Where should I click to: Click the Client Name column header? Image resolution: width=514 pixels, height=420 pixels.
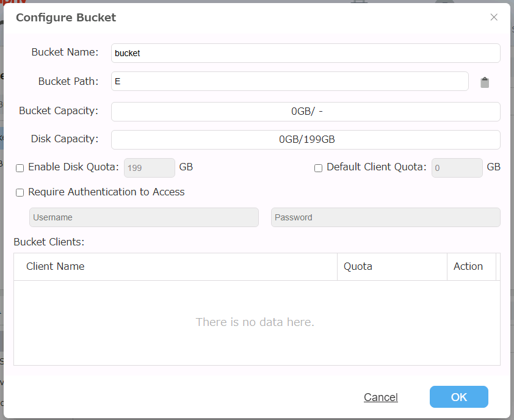pos(55,267)
